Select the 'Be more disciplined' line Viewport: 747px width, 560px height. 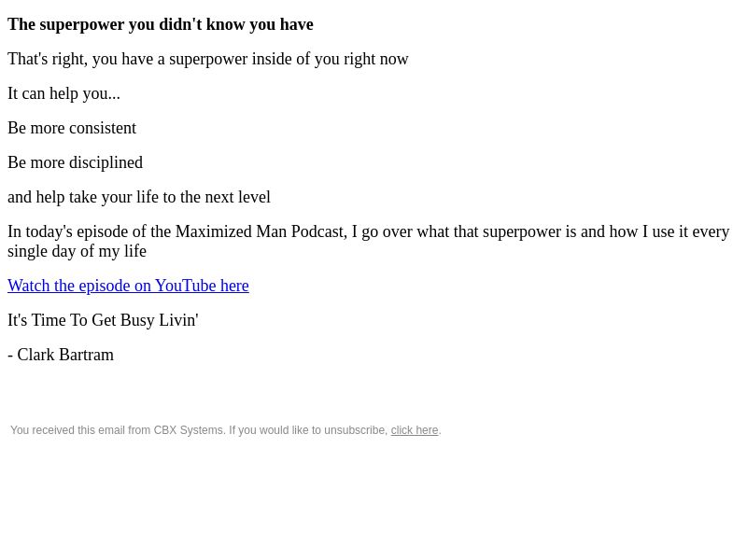(x=76, y=162)
